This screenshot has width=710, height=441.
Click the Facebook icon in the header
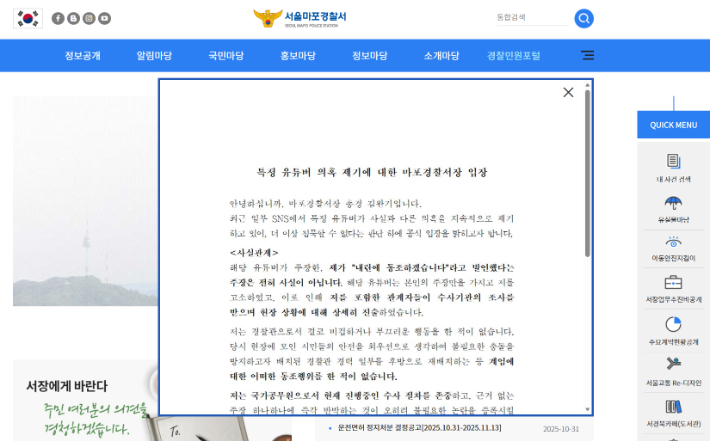[57, 18]
